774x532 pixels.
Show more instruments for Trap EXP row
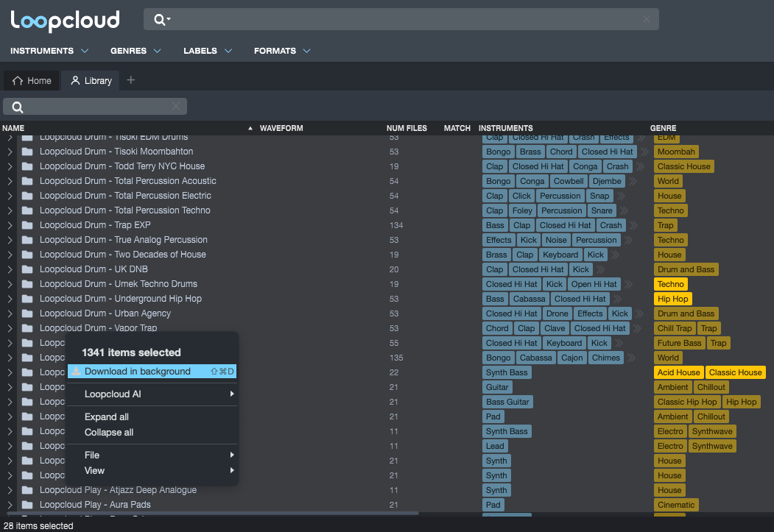click(633, 225)
